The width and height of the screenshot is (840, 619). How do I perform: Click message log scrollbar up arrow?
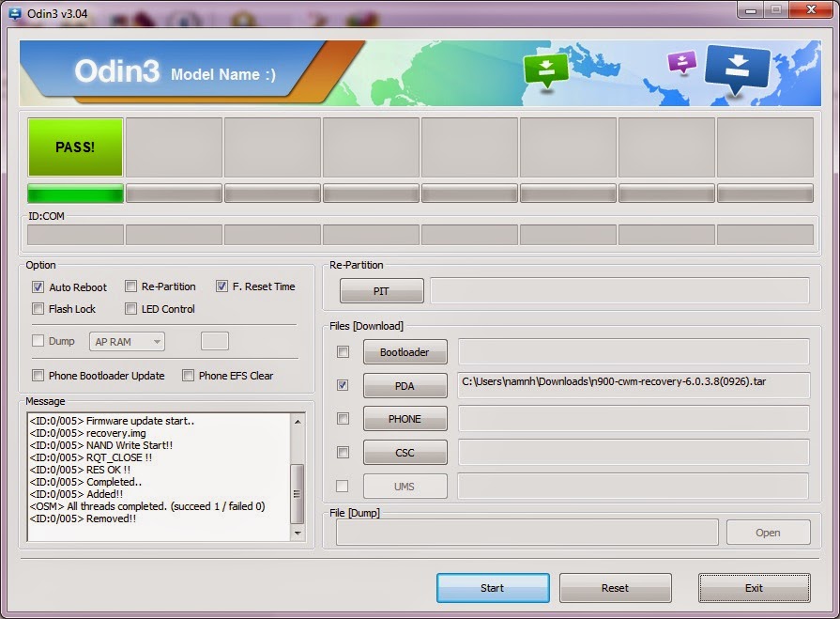(x=298, y=422)
